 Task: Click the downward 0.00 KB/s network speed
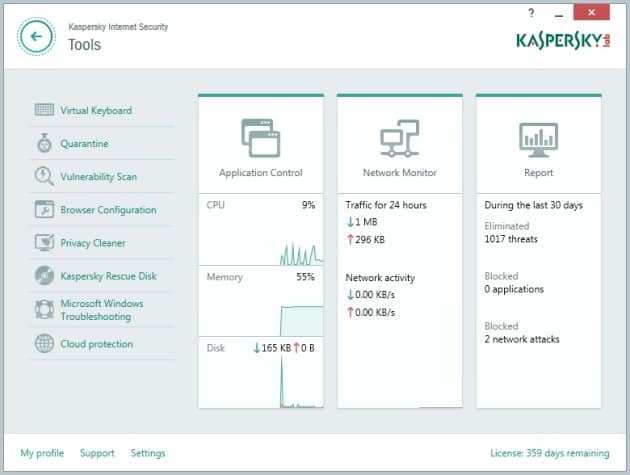371,295
